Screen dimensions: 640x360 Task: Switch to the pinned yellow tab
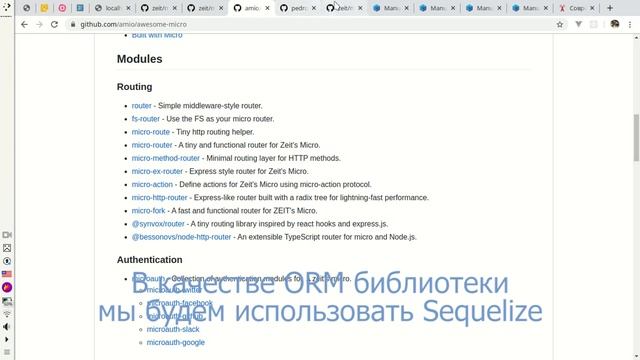pos(44,8)
